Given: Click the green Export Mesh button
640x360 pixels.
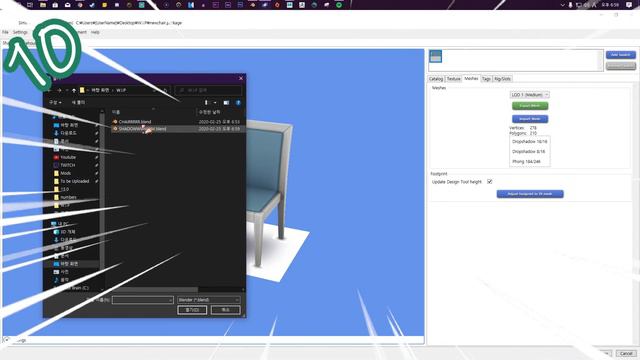Looking at the screenshot, I should tap(530, 106).
